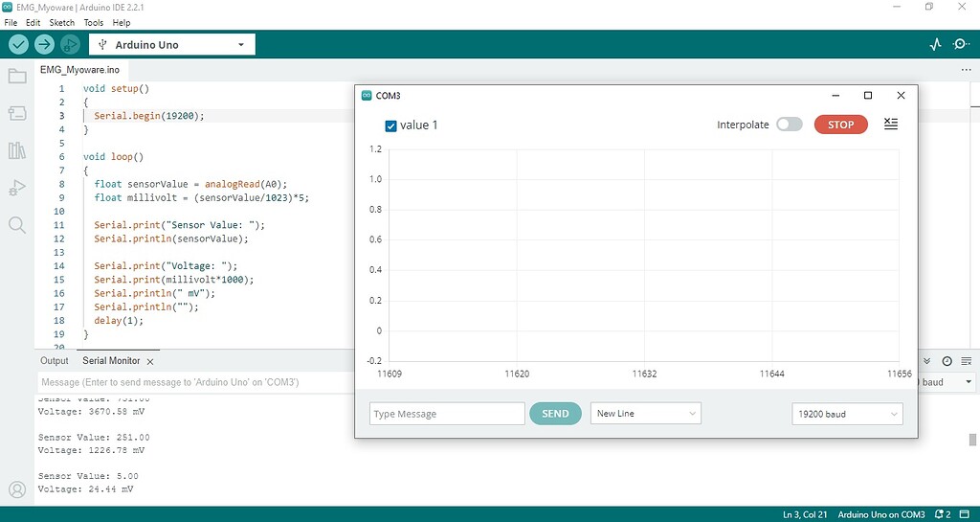This screenshot has height=522, width=980.
Task: Select the EMG_Myoware.ino editor tab
Action: pyautogui.click(x=79, y=69)
